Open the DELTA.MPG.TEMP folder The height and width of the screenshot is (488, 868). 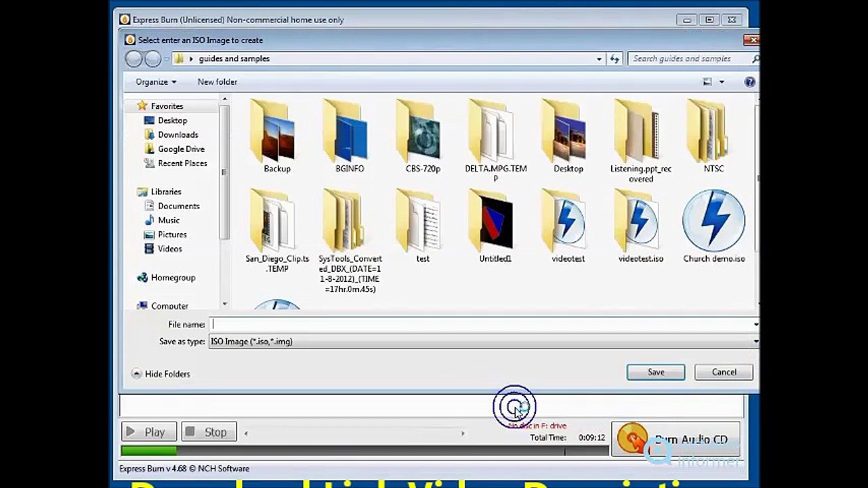click(x=496, y=140)
